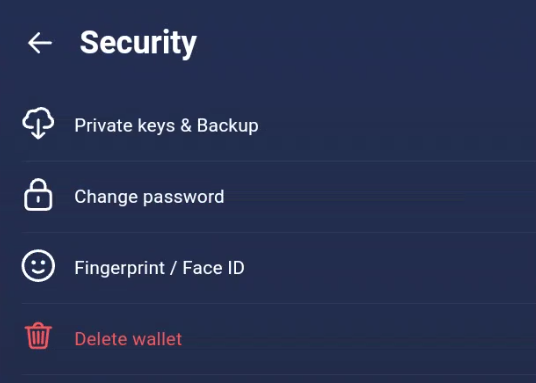
Task: Click the "Face ID" text
Action: point(214,268)
